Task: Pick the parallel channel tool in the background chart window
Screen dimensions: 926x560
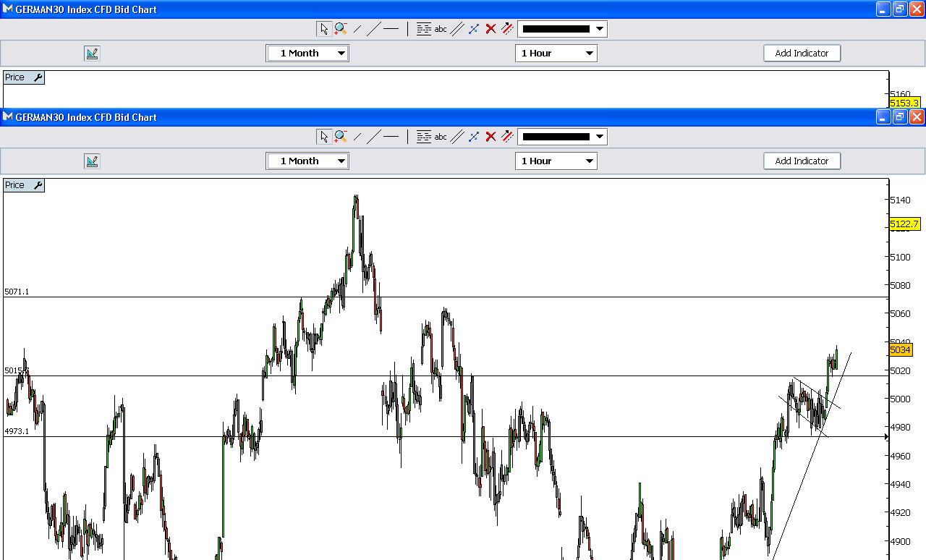Action: point(457,29)
